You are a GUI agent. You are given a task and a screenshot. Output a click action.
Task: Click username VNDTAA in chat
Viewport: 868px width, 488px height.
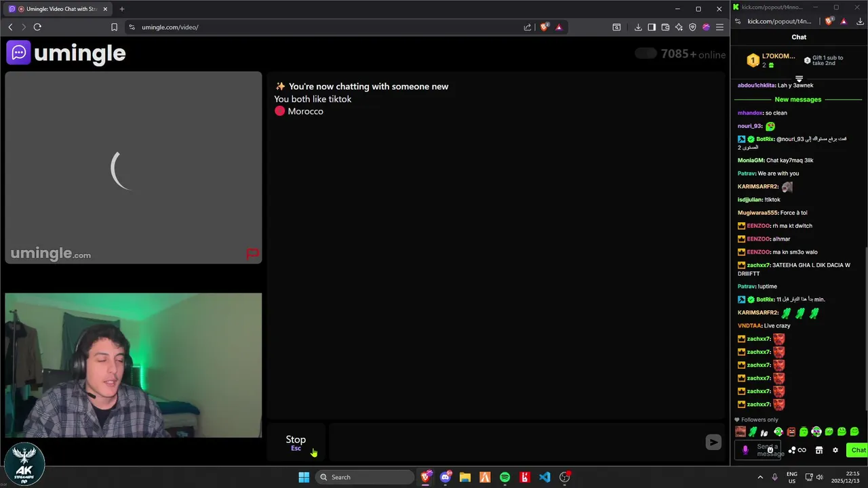point(749,326)
